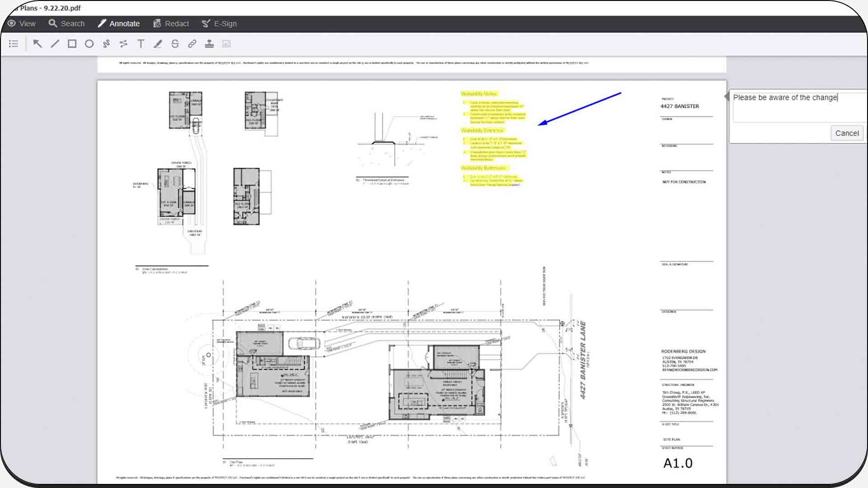The width and height of the screenshot is (868, 488).
Task: Click into the annotation comment text field
Action: pyautogui.click(x=798, y=108)
